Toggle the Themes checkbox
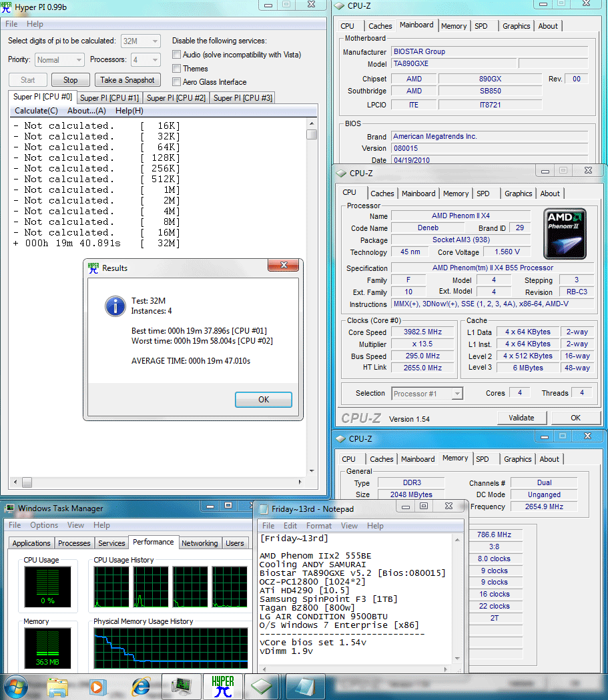The image size is (608, 700). pyautogui.click(x=177, y=69)
